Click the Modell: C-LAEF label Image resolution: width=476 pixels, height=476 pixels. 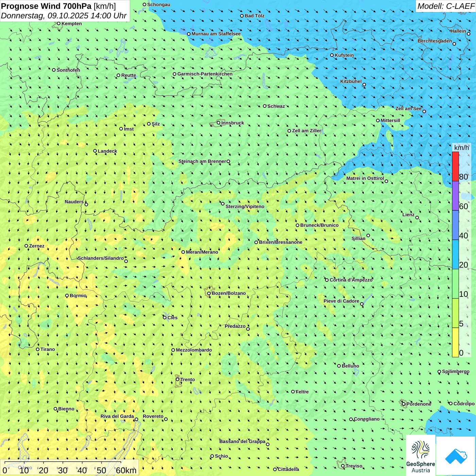[x=445, y=6]
